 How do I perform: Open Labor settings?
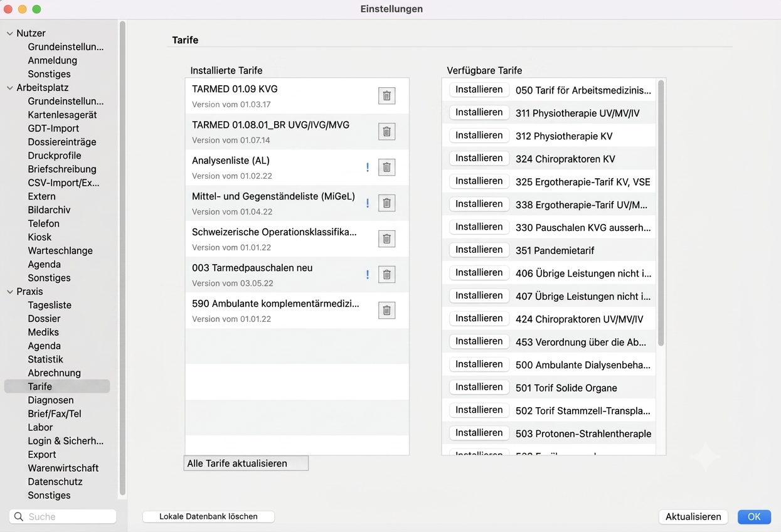tap(40, 428)
